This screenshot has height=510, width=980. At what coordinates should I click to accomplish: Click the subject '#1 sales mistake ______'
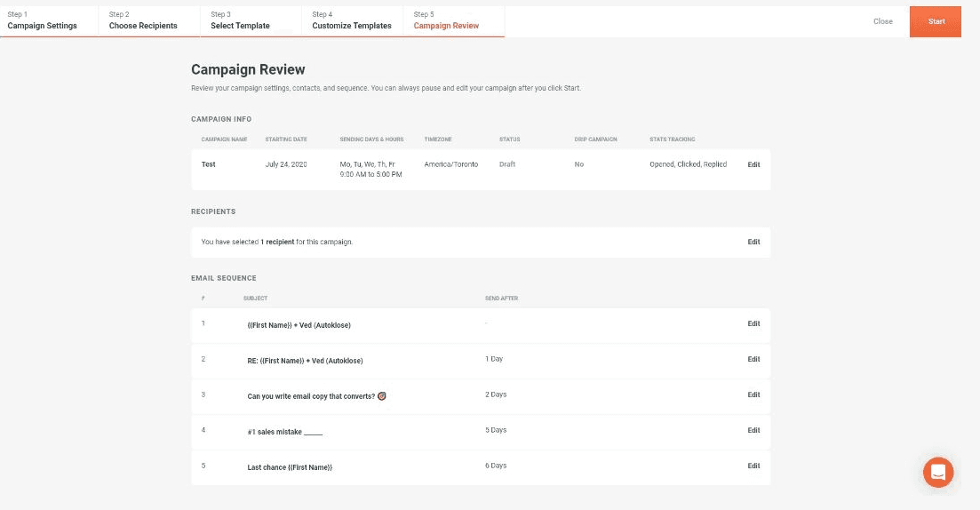point(285,432)
